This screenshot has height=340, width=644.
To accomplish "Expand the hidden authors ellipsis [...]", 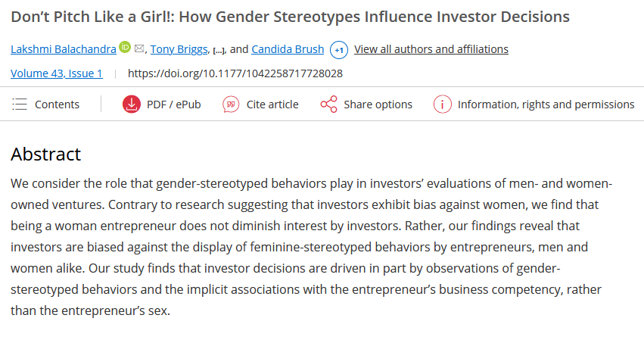I will tap(219, 50).
